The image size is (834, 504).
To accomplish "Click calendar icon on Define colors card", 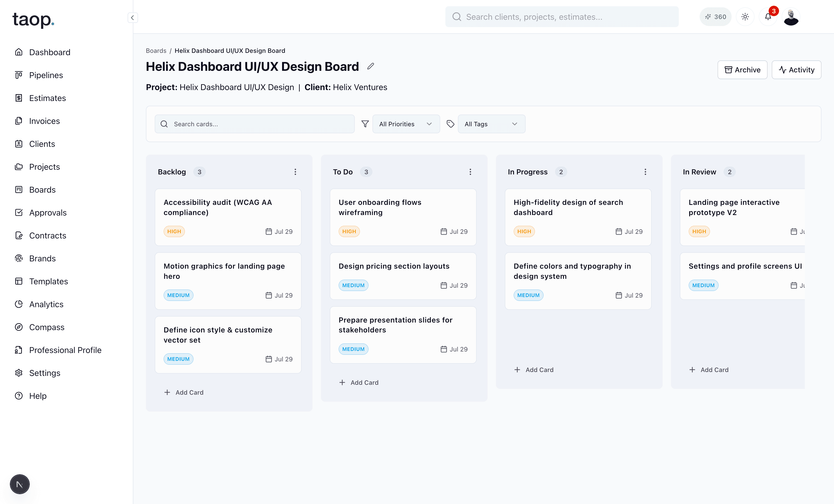I will [619, 295].
